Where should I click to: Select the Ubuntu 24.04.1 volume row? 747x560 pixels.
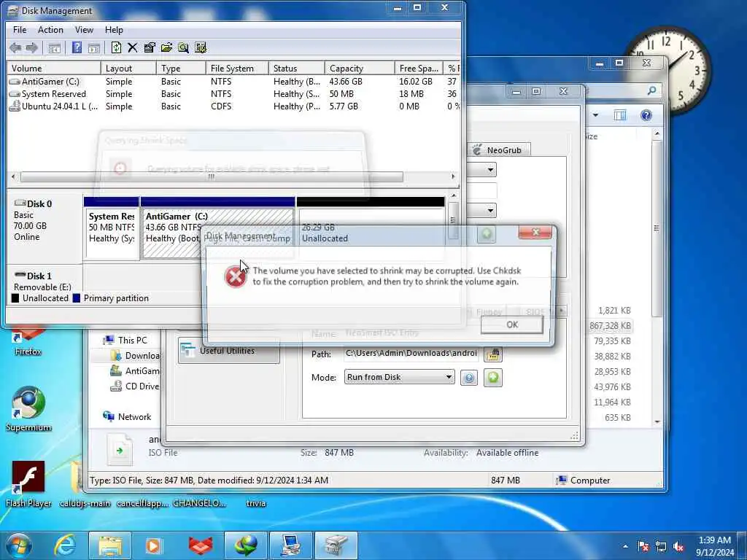click(x=233, y=106)
